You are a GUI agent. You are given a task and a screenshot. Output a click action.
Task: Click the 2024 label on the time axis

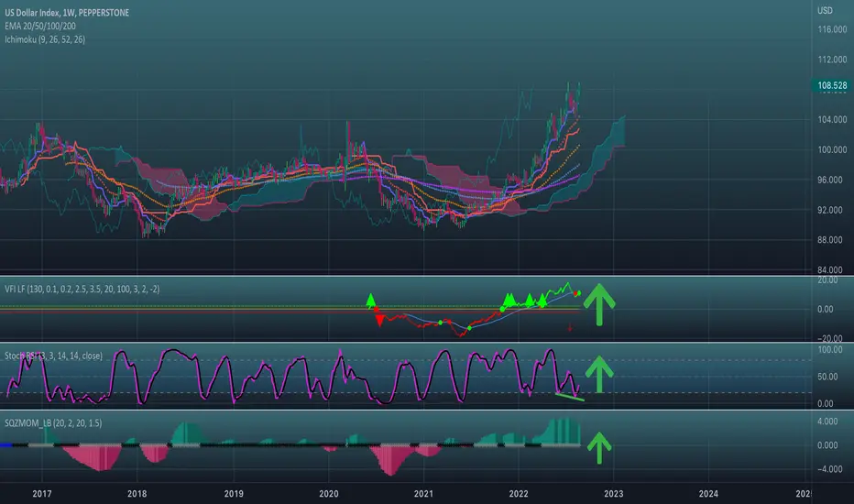(x=708, y=494)
